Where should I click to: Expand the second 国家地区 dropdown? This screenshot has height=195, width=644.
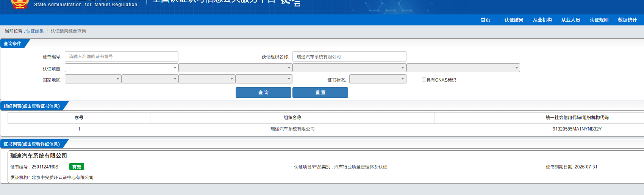(x=150, y=79)
